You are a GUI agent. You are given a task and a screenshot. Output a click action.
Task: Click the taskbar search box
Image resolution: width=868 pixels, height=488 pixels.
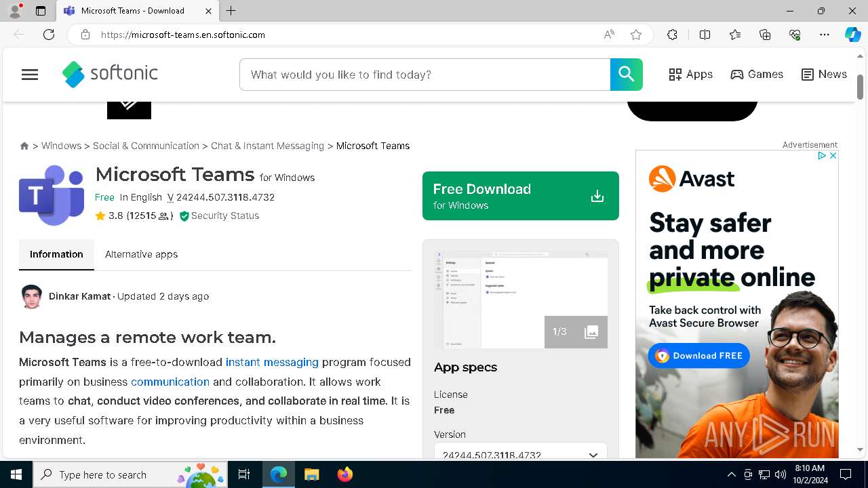130,474
